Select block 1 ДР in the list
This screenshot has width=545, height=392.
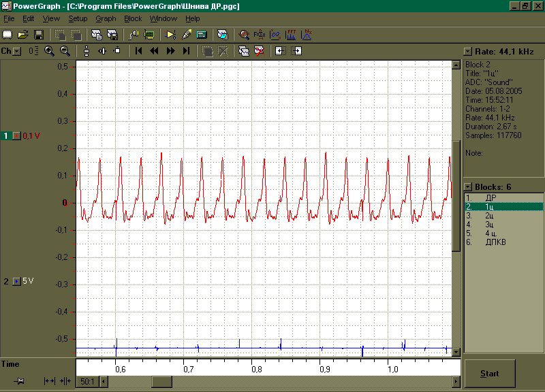point(504,198)
